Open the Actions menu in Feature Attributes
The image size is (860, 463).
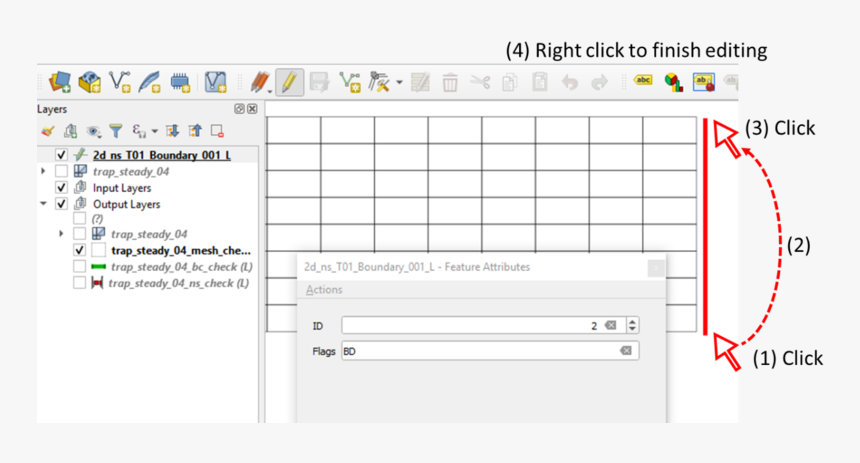(324, 290)
